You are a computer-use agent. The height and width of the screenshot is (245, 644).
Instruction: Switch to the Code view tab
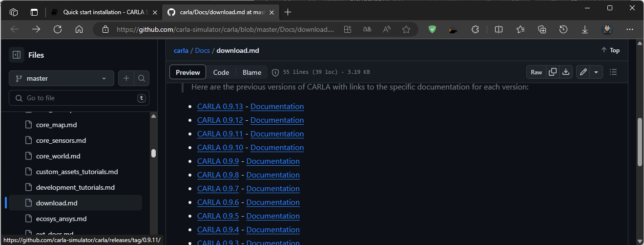coord(221,72)
